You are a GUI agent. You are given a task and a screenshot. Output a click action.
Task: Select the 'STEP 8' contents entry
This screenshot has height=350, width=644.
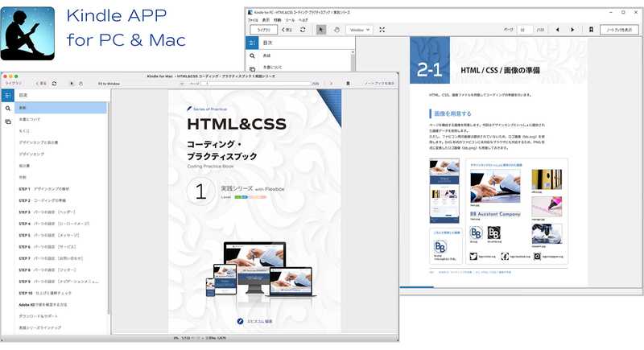coord(47,270)
